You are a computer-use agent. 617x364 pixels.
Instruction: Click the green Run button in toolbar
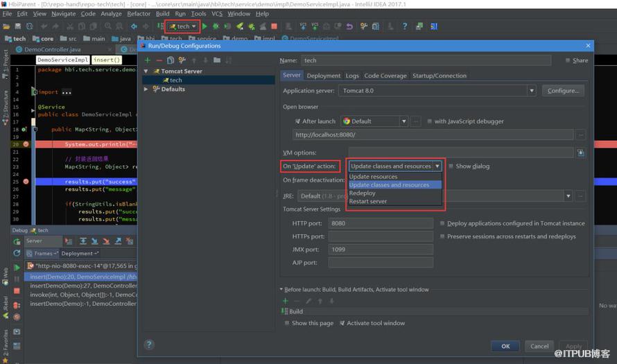(x=205, y=26)
